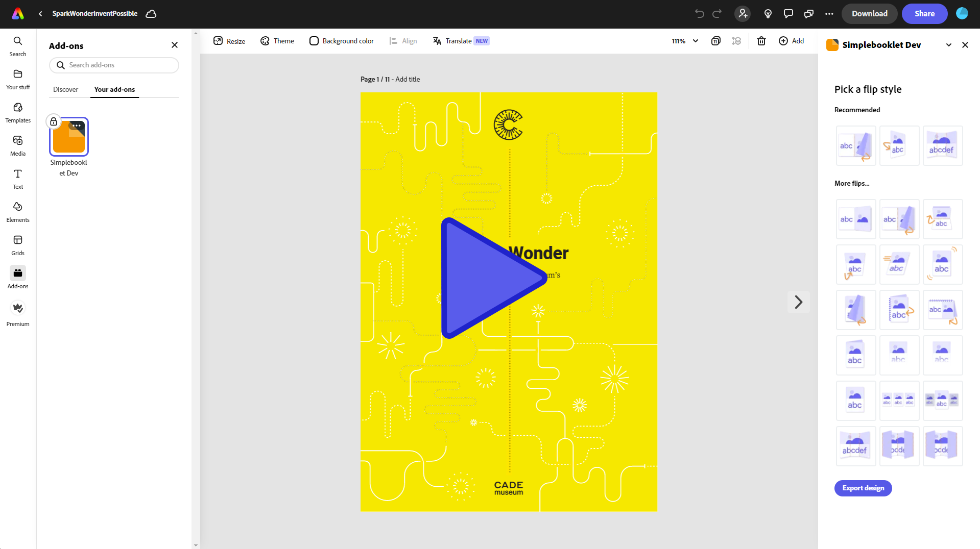Viewport: 980px width, 549px height.
Task: Open the Grids panel
Action: coord(17,245)
